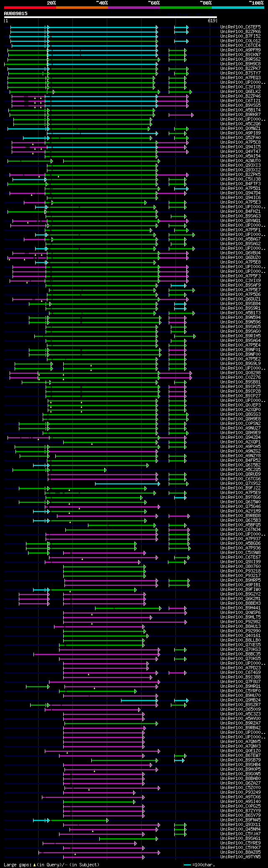Open hit UniRef100_B7FI52
The image size is (268, 868).
coord(240,36)
